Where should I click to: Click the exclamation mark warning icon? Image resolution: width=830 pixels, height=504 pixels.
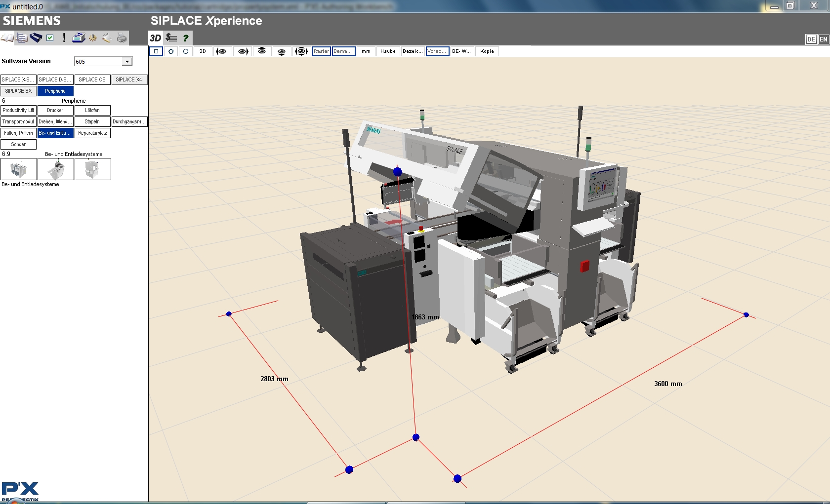[x=64, y=38]
